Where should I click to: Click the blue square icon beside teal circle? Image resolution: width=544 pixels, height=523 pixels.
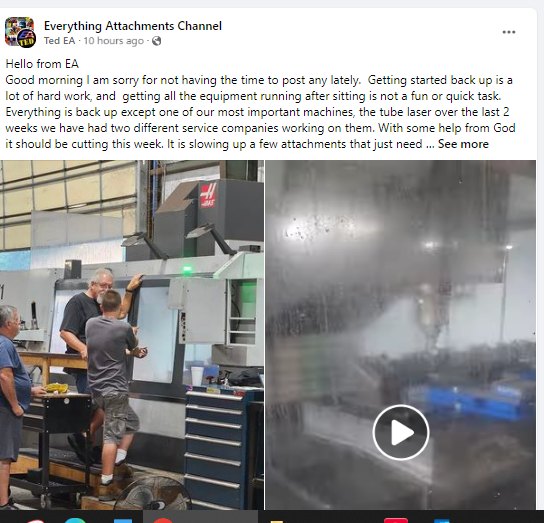coord(123,521)
